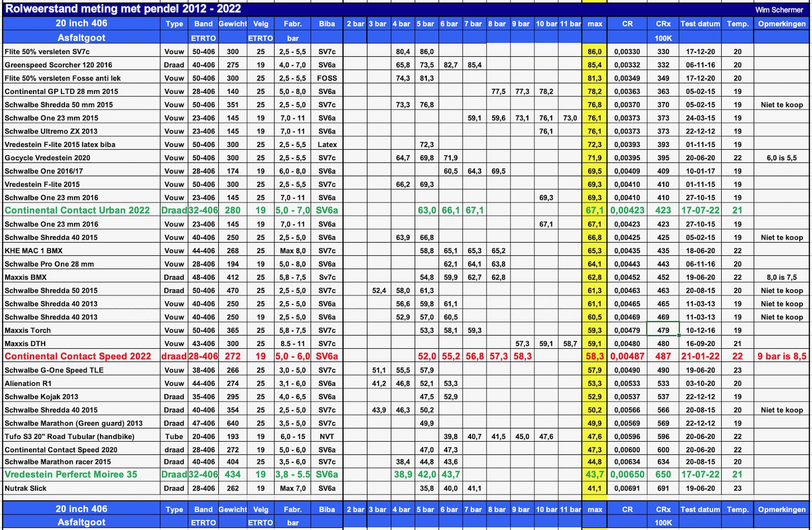The height and width of the screenshot is (530, 812).
Task: Select the '8.5 - 11' pressure cell
Action: pyautogui.click(x=293, y=344)
